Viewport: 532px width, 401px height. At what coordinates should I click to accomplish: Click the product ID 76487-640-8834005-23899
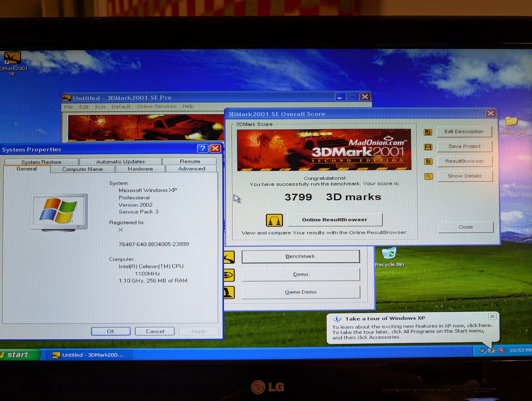[154, 244]
